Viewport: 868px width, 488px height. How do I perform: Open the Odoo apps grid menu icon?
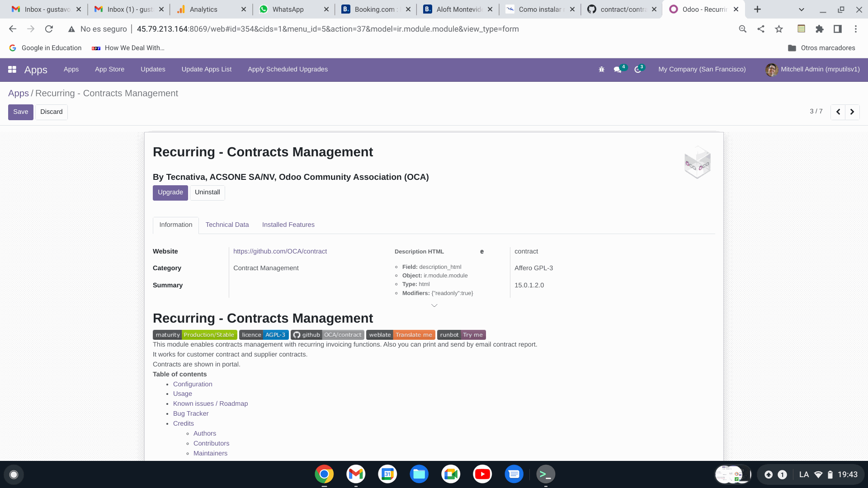[x=12, y=70]
